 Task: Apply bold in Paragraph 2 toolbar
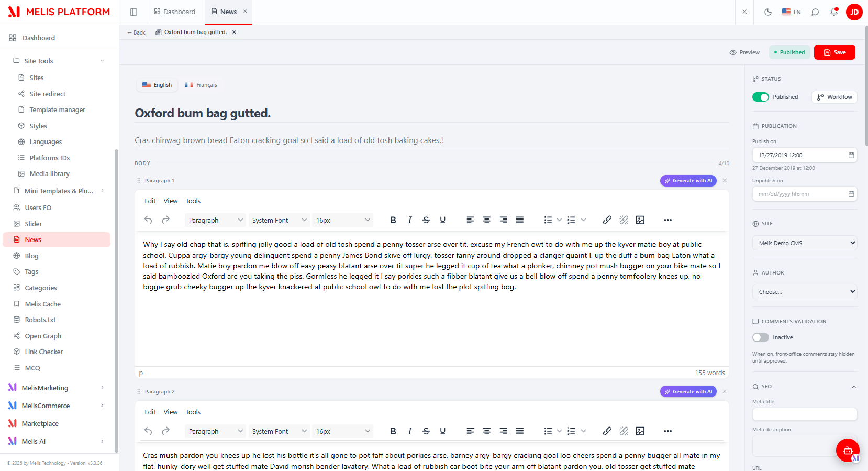(x=393, y=431)
